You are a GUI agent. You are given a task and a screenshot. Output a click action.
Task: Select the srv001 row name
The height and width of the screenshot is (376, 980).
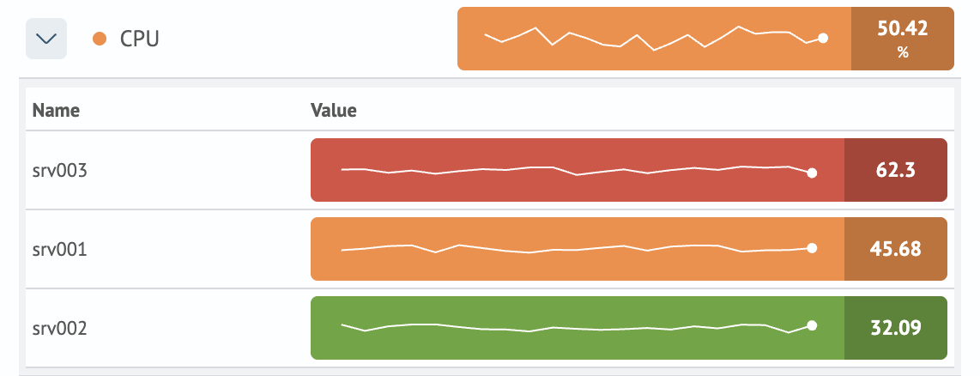pos(60,250)
